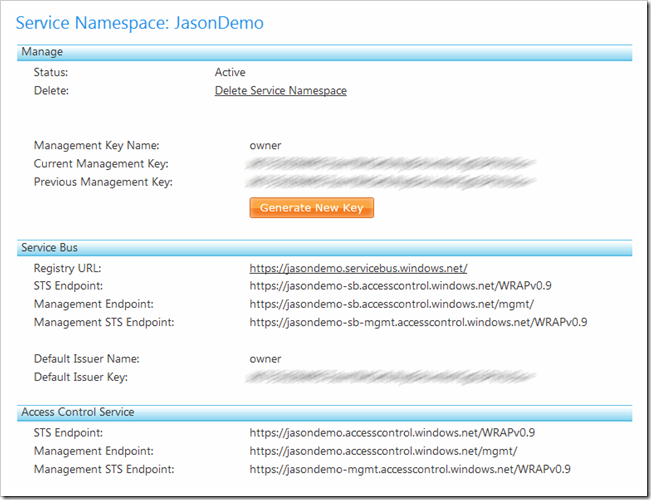Select the Service Bus section header

(x=325, y=248)
